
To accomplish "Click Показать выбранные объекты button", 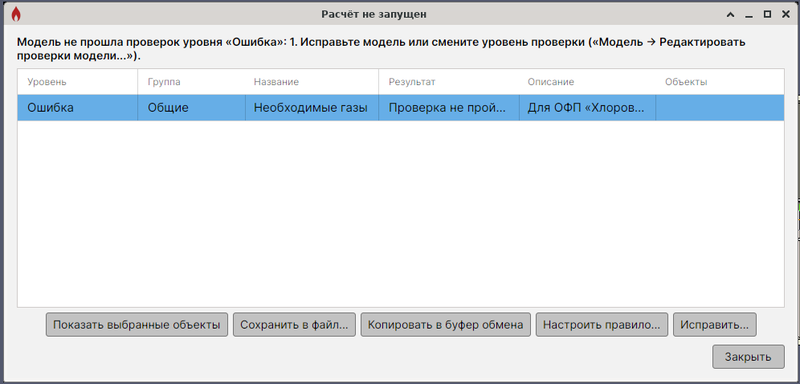I will click(x=137, y=325).
